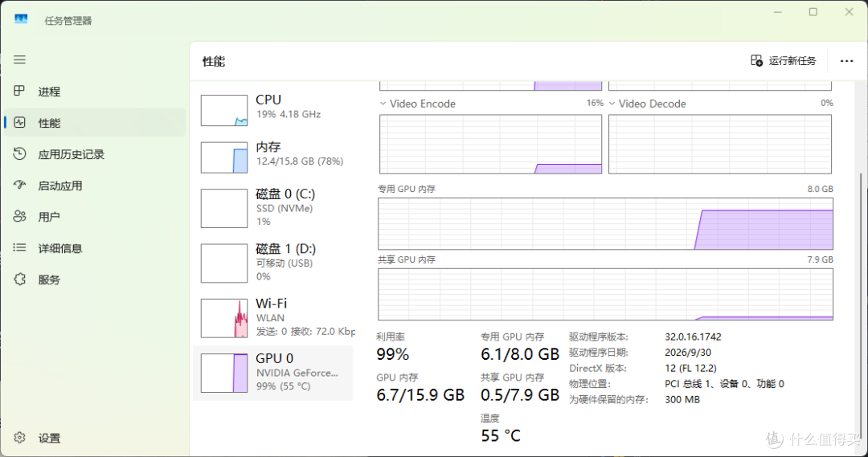This screenshot has height=457, width=868.
Task: Click the WLAN adapter label
Action: (270, 317)
